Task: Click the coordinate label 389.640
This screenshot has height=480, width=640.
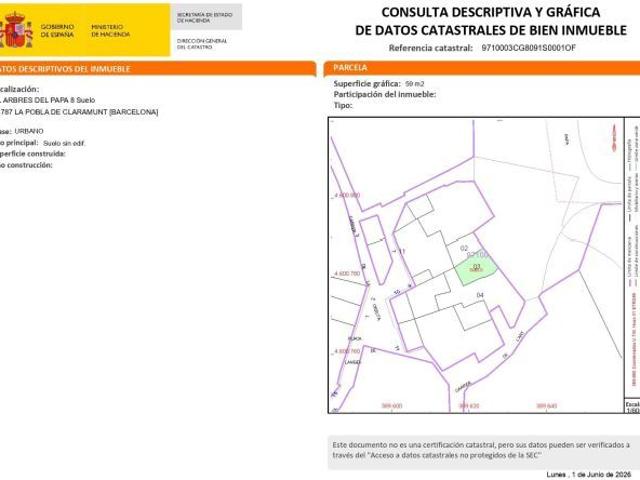Action: pyautogui.click(x=546, y=406)
